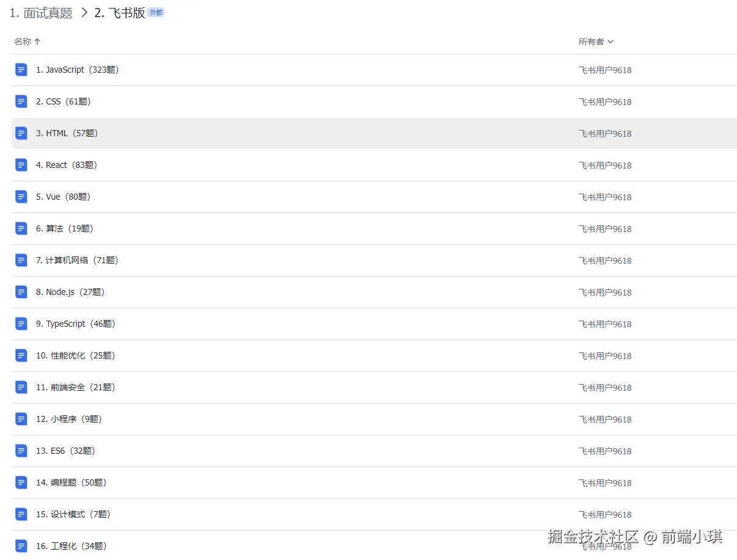The image size is (737, 560).
Task: Click the document icon beside 5. Vue
Action: click(x=21, y=196)
